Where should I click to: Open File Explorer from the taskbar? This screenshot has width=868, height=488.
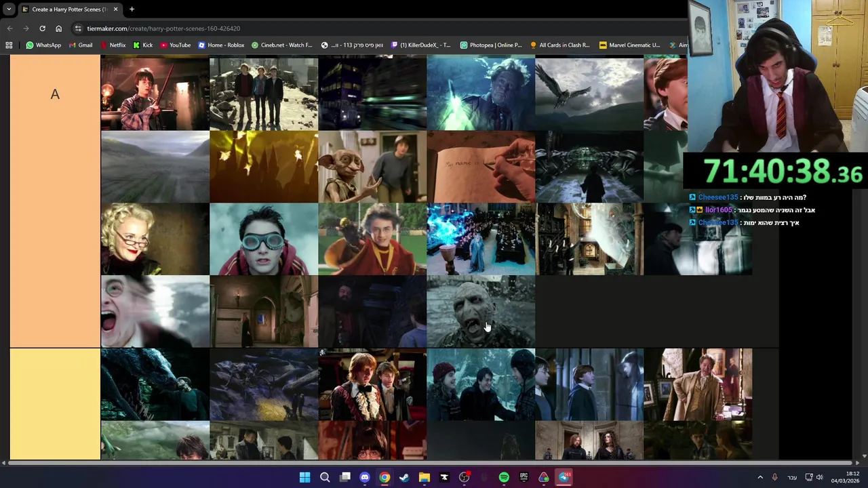pyautogui.click(x=425, y=477)
